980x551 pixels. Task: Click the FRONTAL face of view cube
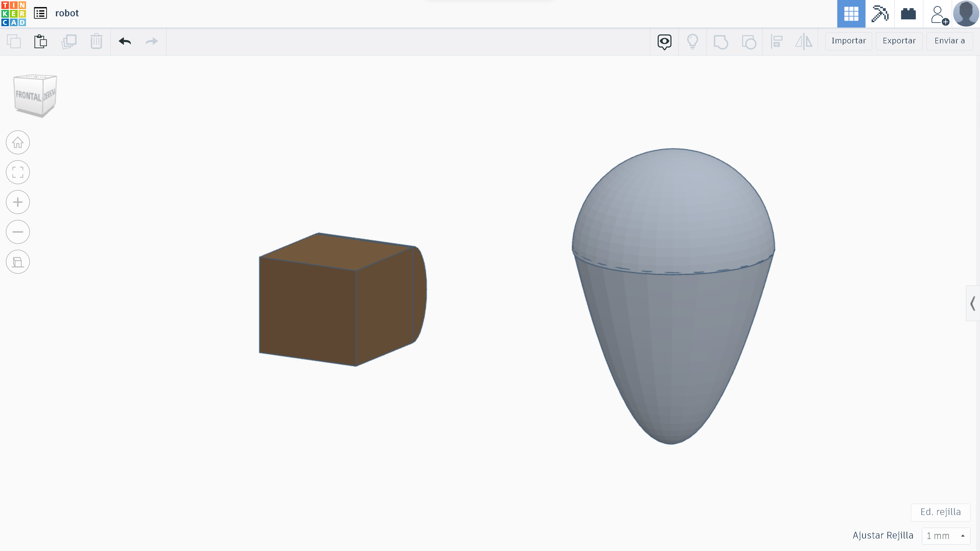[28, 96]
